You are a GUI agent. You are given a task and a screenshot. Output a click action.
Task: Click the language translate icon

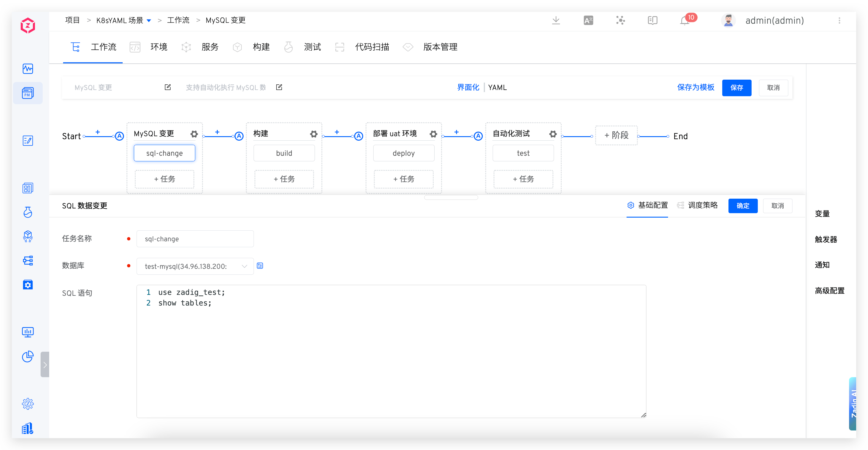pos(588,20)
